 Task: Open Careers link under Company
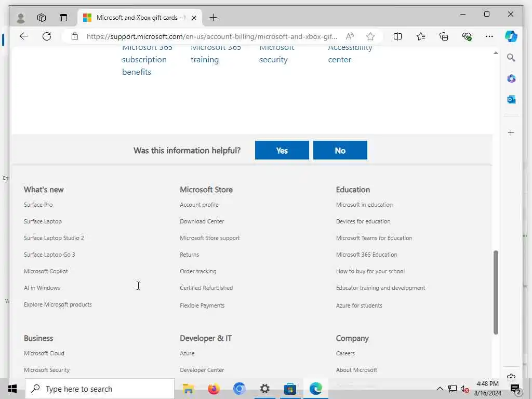pos(345,353)
